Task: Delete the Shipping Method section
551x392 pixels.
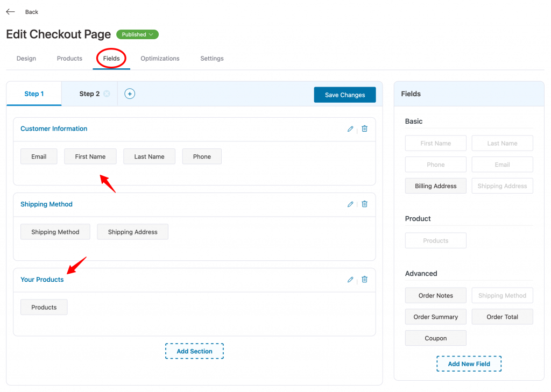Action: [365, 204]
